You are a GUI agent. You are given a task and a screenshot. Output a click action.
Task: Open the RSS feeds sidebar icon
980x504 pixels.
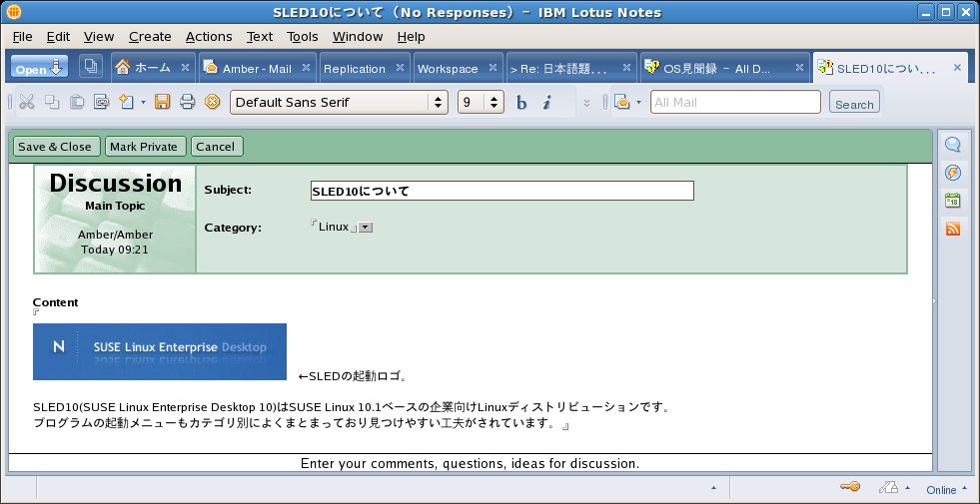click(x=953, y=229)
